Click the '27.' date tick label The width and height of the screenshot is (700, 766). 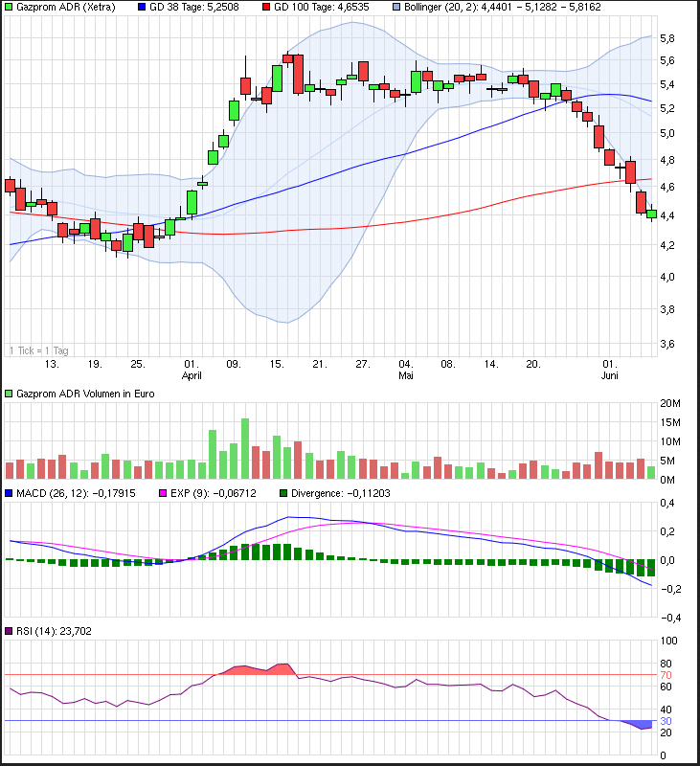tap(363, 365)
